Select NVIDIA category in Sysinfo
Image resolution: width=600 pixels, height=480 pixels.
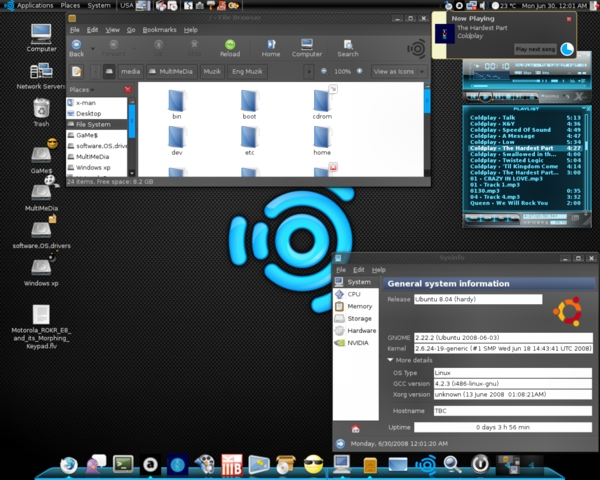[356, 343]
